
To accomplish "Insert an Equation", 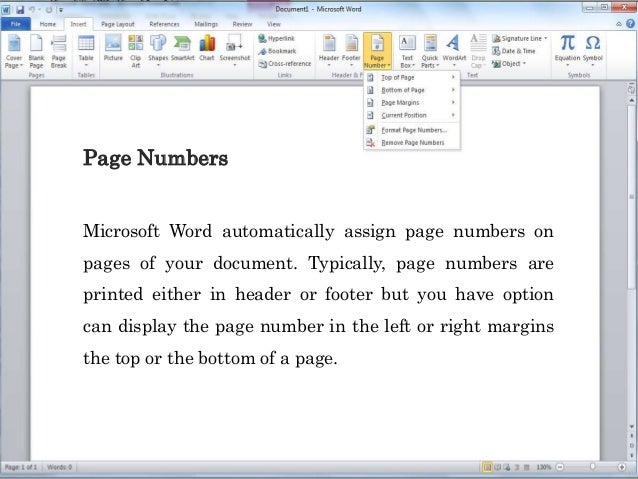I will point(567,50).
